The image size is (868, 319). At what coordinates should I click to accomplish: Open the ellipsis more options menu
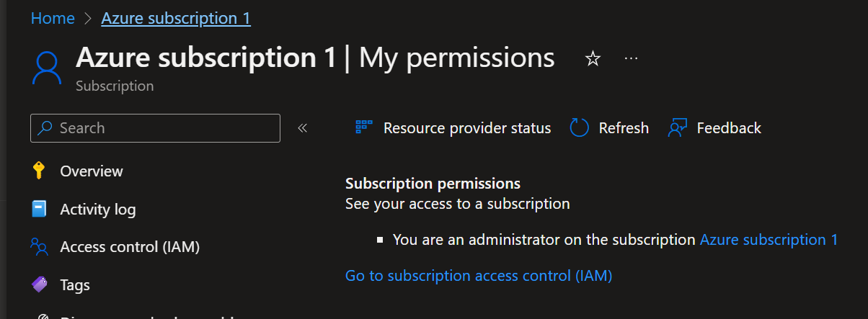[631, 59]
